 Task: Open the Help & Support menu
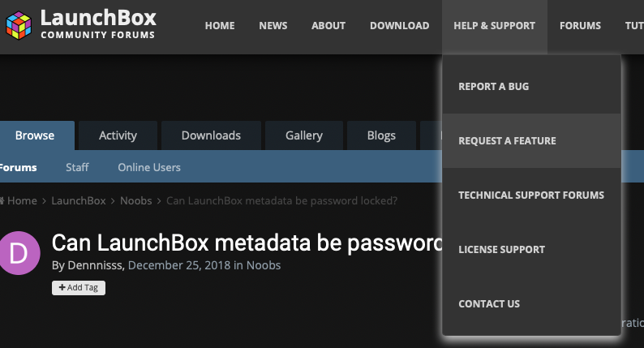(x=495, y=26)
